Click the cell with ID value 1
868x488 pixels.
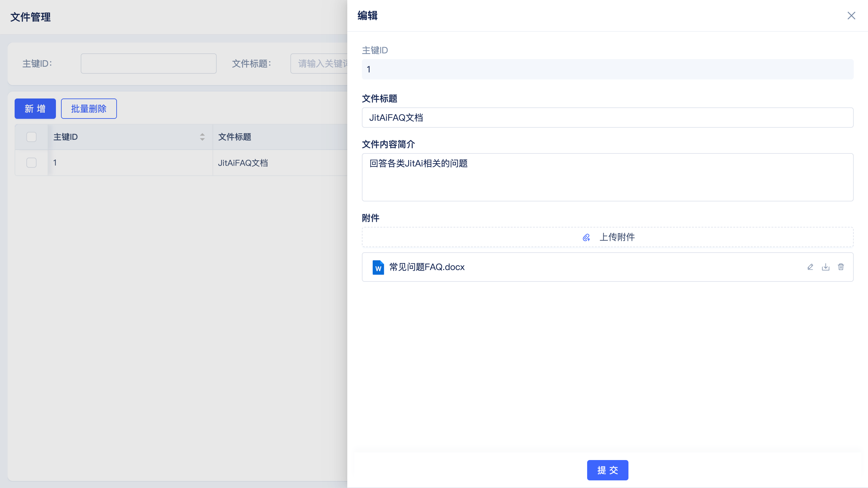(x=130, y=163)
